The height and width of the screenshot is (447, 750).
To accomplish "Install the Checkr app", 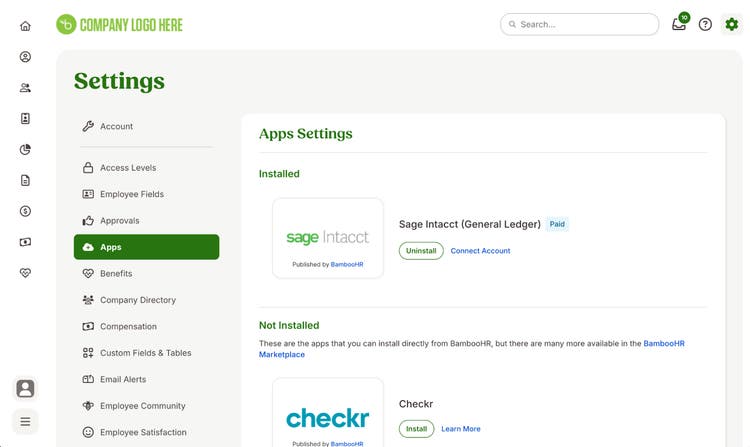I will coord(416,429).
